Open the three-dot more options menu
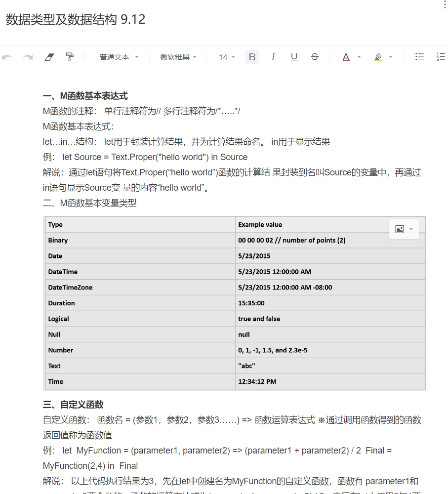The height and width of the screenshot is (494, 448). coord(445,4)
